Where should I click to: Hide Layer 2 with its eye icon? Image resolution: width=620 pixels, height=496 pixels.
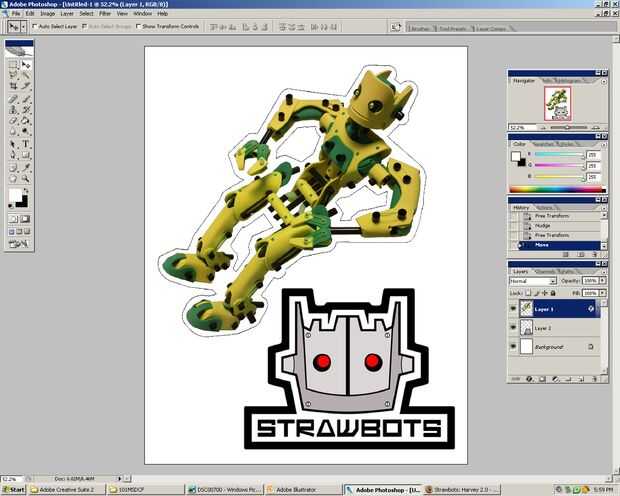(x=513, y=328)
